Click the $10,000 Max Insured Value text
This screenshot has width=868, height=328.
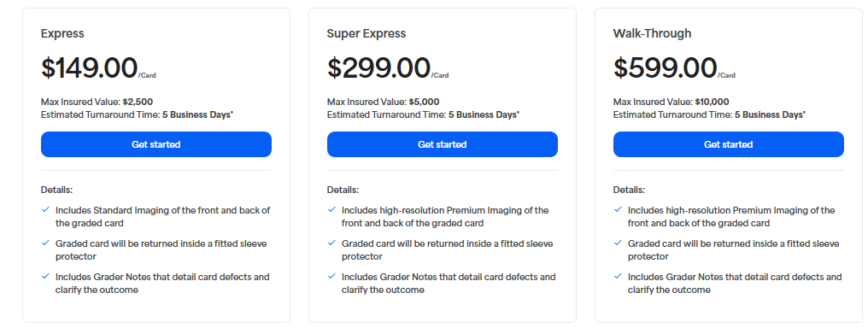pos(712,102)
